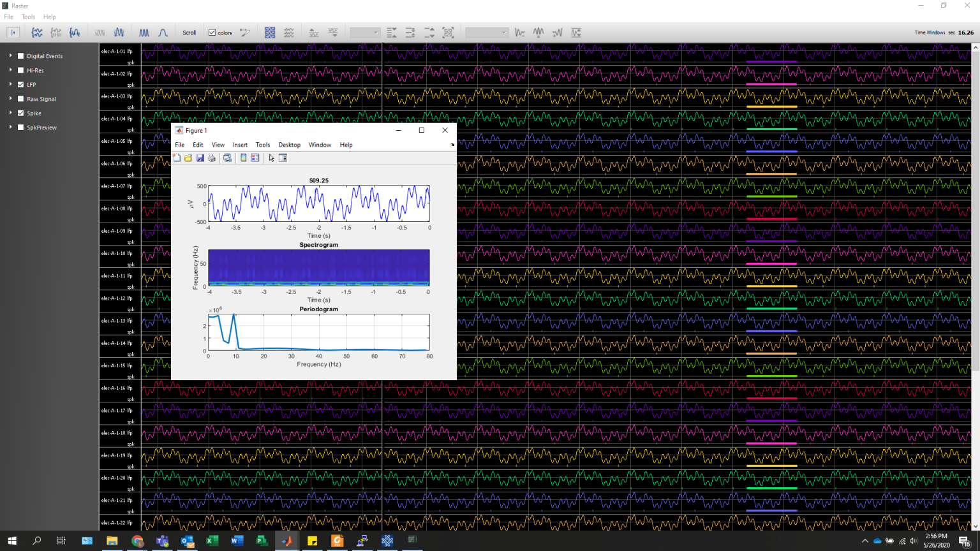Click the print icon in Figure 1

(x=211, y=158)
